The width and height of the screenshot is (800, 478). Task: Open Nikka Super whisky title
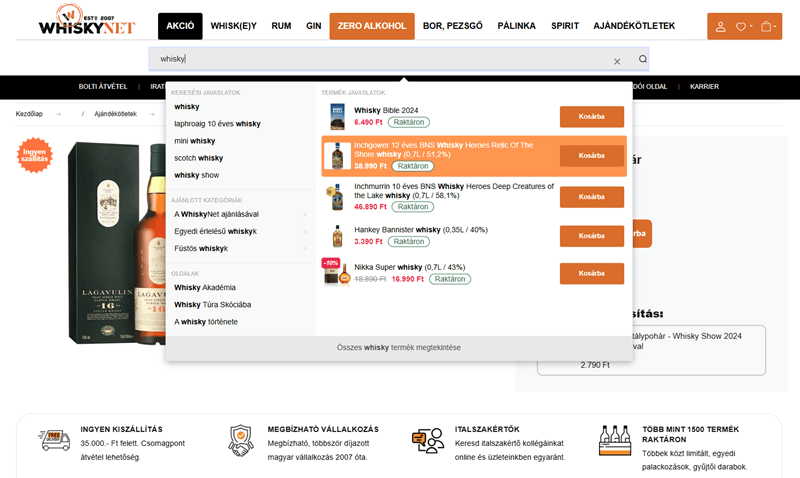(410, 267)
